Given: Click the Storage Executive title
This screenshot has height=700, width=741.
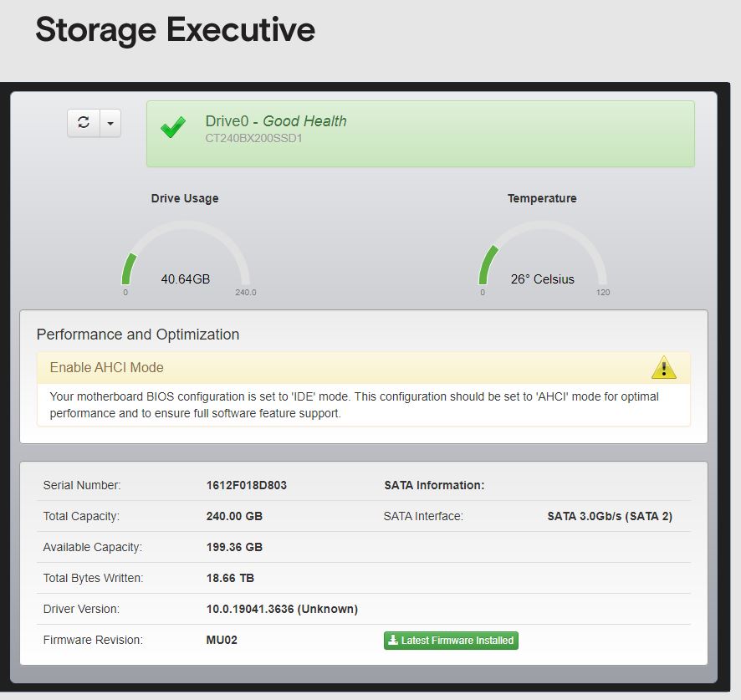Looking at the screenshot, I should tap(175, 30).
